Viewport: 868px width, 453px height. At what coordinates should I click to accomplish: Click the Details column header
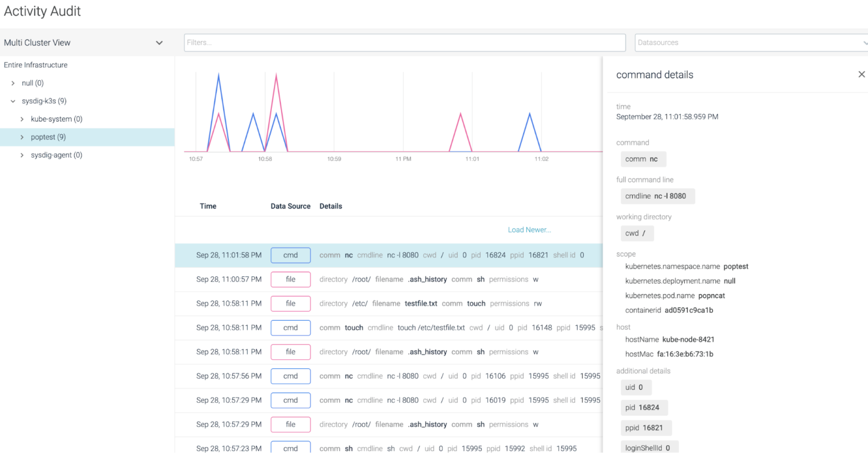click(331, 206)
